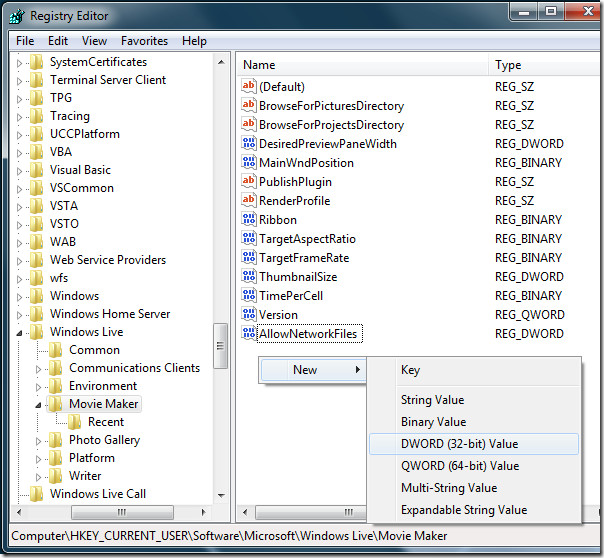This screenshot has width=604, height=558.
Task: Click the binary icon beside Ribbon value
Action: coord(249,220)
